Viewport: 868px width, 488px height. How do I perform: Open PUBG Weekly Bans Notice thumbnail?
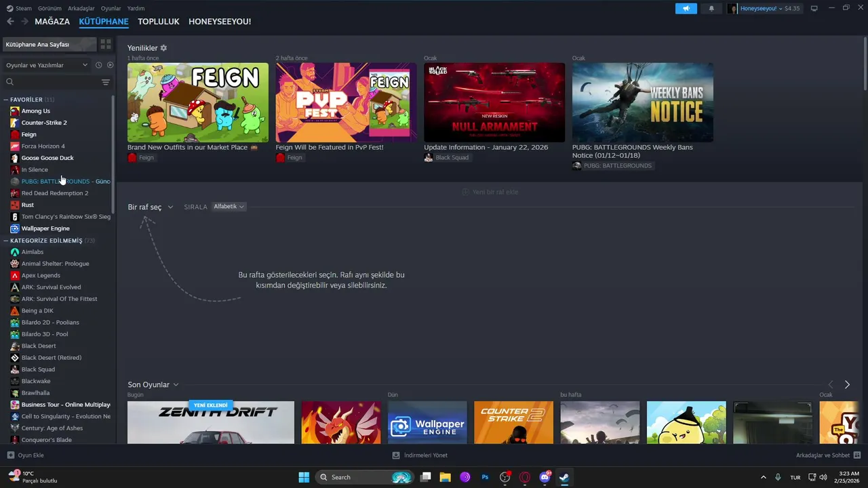point(643,102)
